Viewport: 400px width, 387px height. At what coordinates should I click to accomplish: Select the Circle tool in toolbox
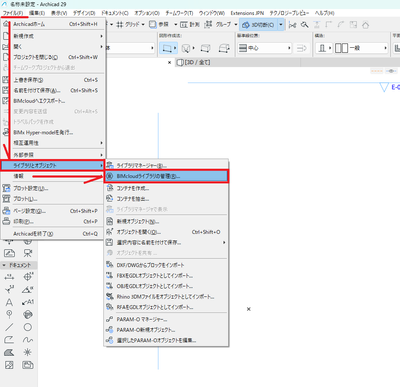(28, 327)
